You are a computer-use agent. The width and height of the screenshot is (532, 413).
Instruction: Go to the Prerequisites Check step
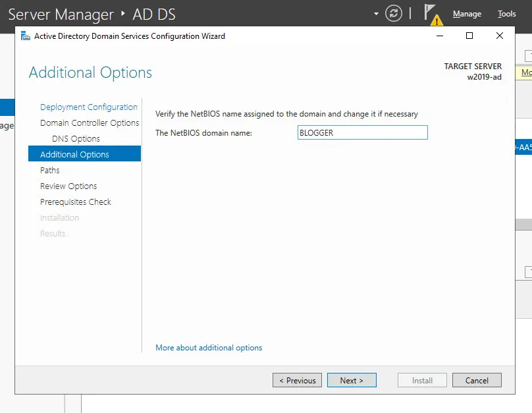click(76, 202)
